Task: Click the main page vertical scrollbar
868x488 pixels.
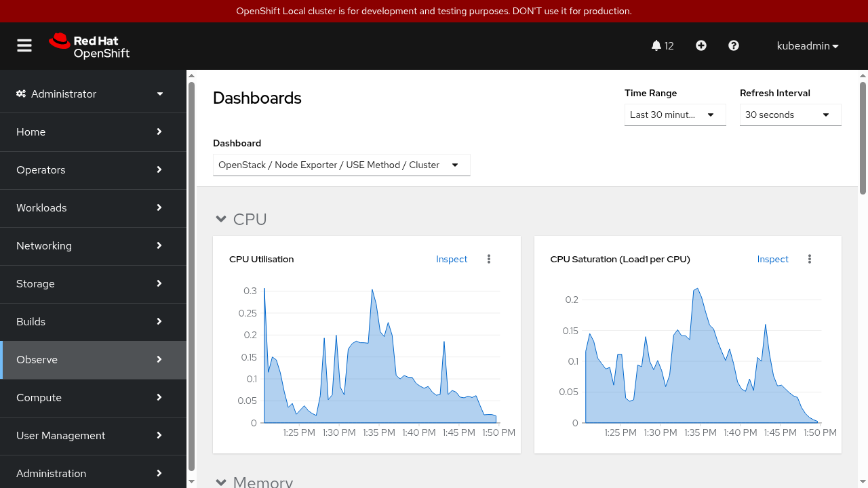Action: [863, 136]
